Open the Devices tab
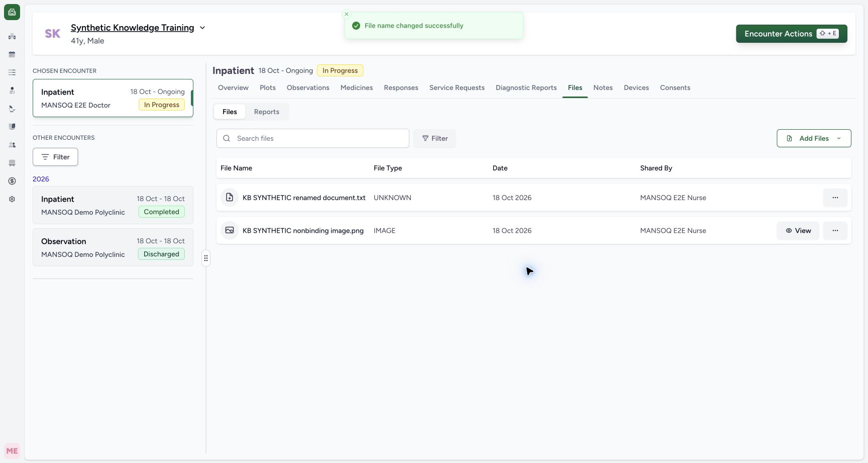 click(636, 87)
